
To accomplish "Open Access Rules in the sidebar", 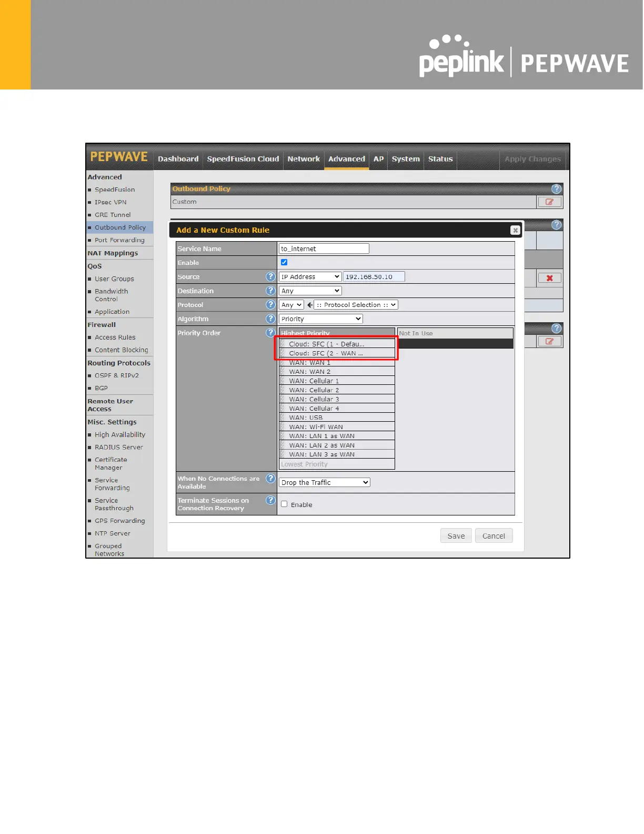I will coord(115,337).
